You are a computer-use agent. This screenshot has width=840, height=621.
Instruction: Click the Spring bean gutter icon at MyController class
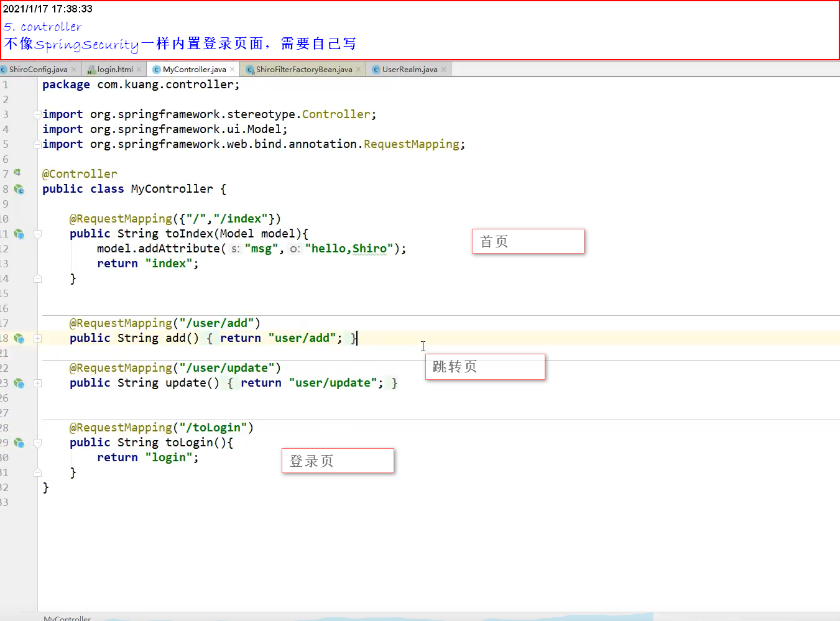(x=19, y=190)
